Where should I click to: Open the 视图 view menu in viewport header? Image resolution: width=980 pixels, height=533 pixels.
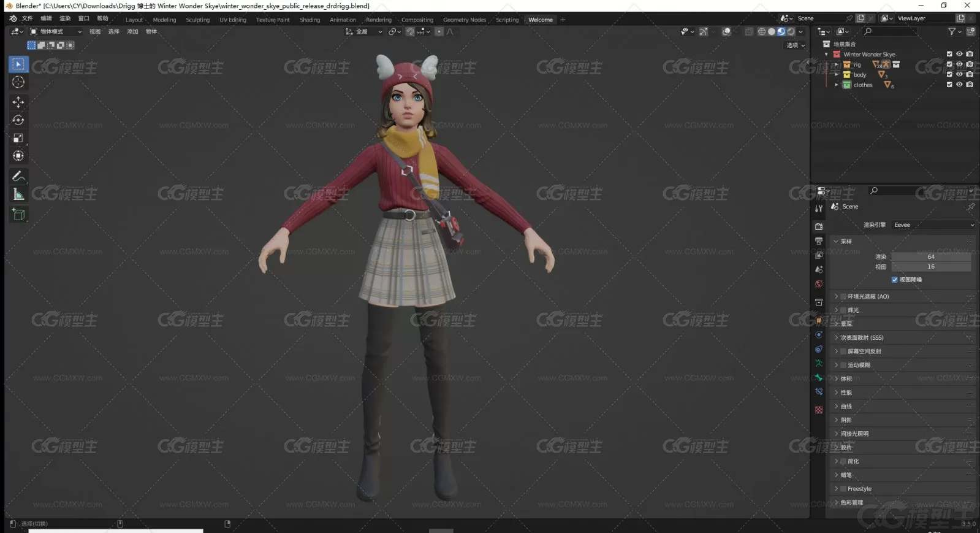95,32
